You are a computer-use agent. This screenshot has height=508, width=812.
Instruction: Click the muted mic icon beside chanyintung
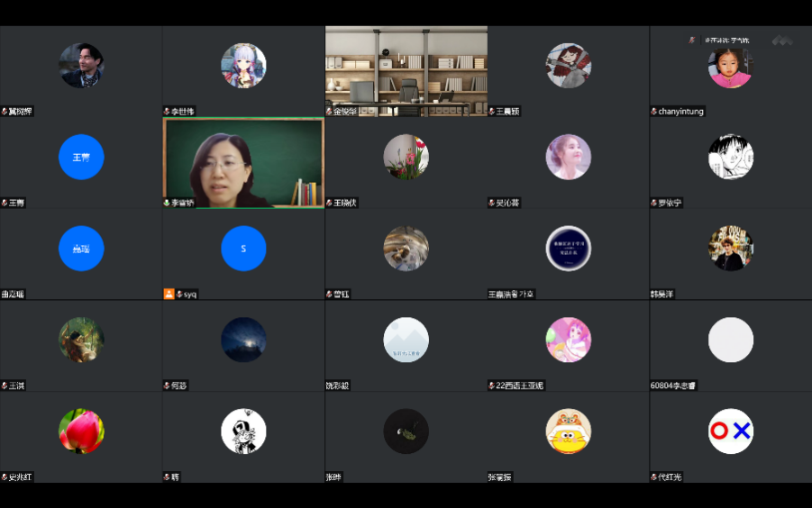(x=653, y=112)
